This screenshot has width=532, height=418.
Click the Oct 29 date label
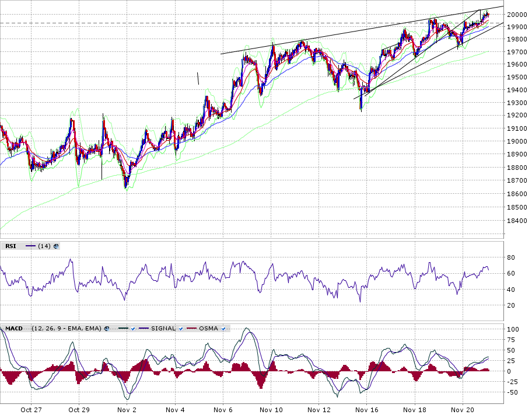click(79, 410)
